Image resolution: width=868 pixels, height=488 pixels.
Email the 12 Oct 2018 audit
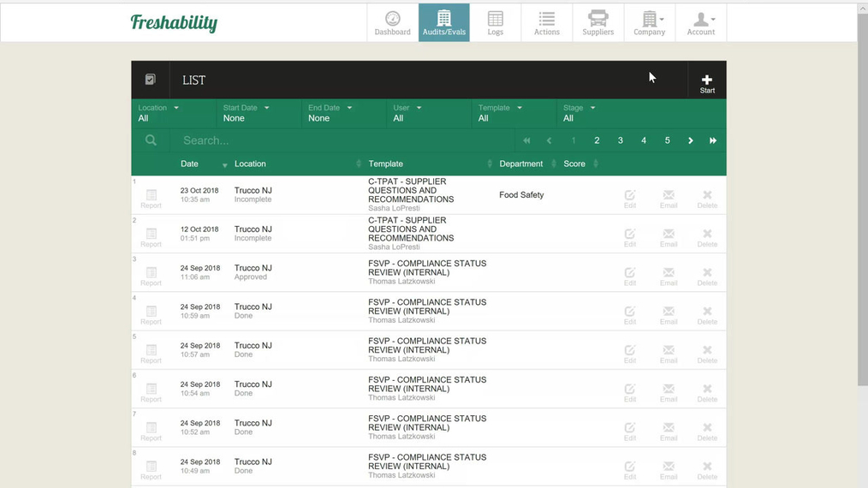click(669, 238)
